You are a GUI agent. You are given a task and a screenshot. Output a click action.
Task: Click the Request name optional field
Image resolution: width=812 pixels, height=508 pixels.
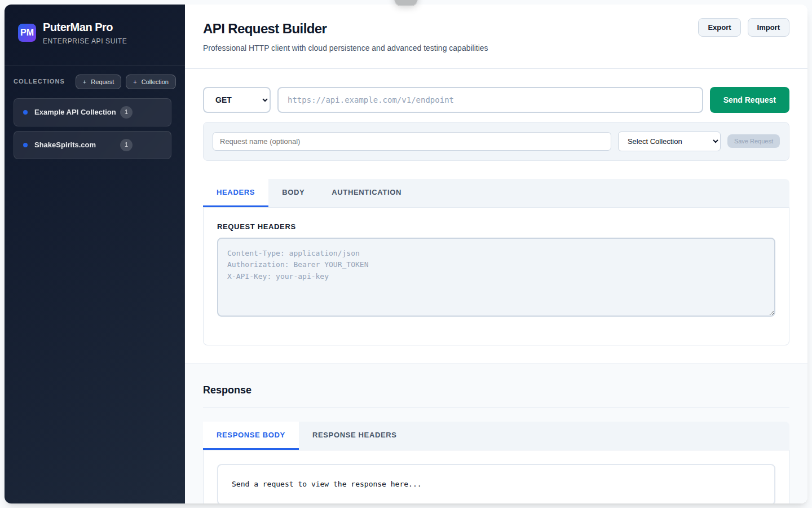pos(412,142)
